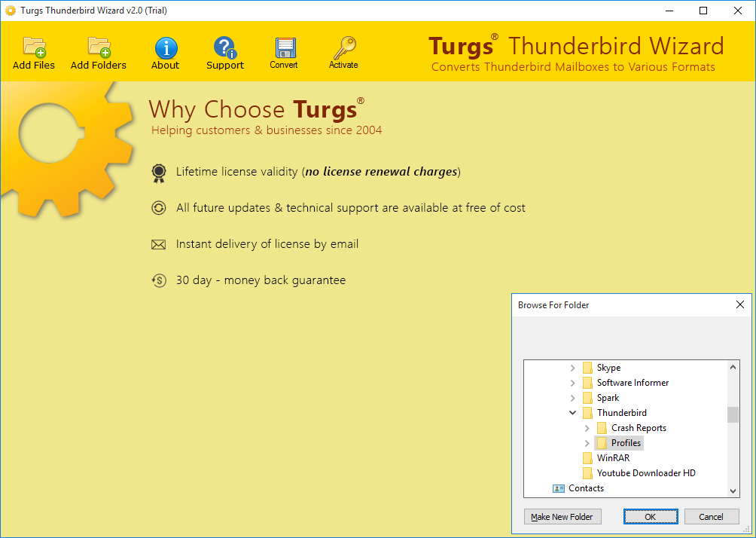Select the Youtube Downloader HD folder icon
This screenshot has width=756, height=538.
click(x=587, y=473)
